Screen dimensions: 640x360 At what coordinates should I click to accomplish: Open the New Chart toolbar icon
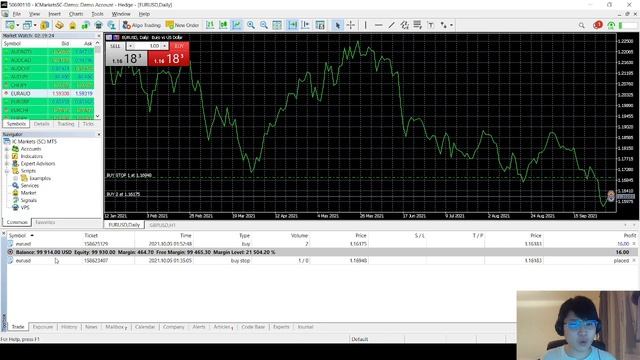click(x=10, y=25)
